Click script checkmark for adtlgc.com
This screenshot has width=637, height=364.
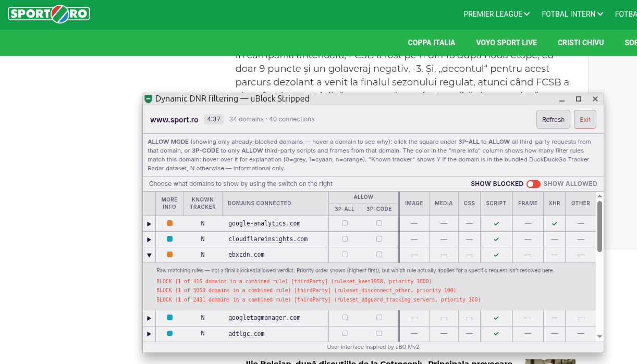[x=496, y=333]
